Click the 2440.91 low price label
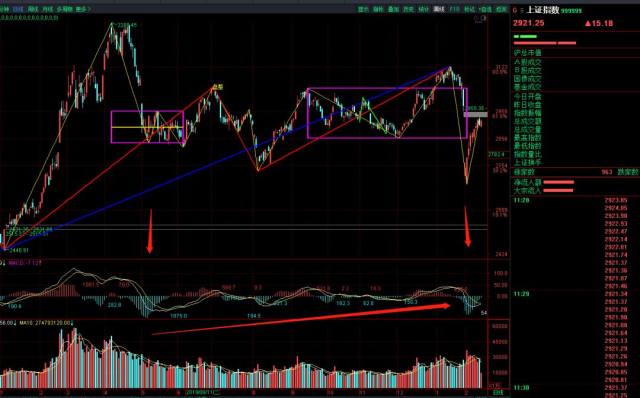The width and height of the screenshot is (640, 398). click(18, 250)
